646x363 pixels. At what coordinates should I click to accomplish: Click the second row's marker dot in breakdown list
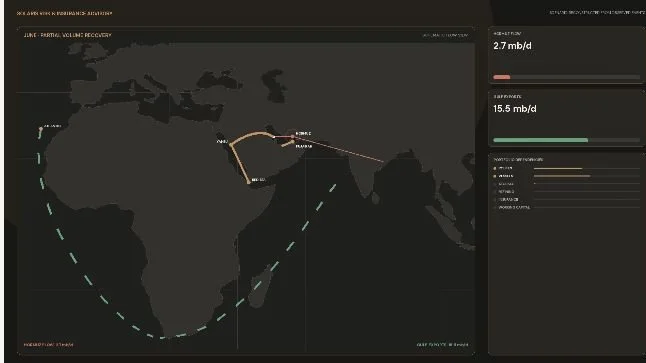[x=495, y=176]
